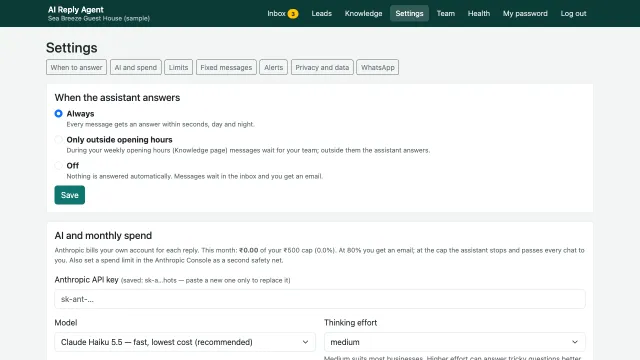Click the Inbox unread count badge
The width and height of the screenshot is (640, 360).
tap(293, 14)
